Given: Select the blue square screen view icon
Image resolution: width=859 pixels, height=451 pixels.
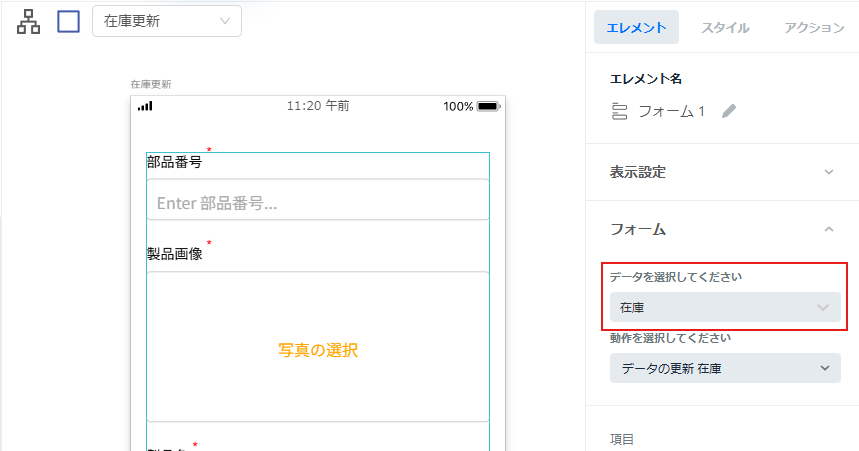Looking at the screenshot, I should [x=68, y=22].
